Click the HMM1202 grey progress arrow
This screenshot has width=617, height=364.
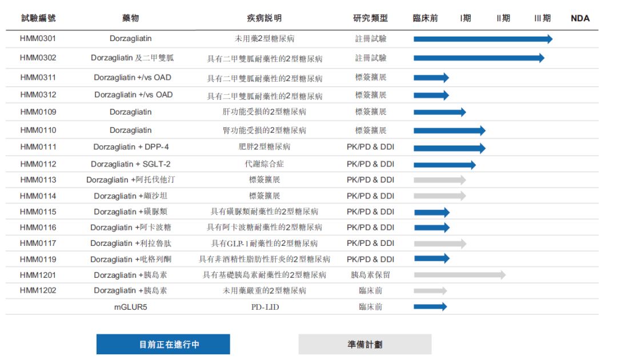(430, 291)
